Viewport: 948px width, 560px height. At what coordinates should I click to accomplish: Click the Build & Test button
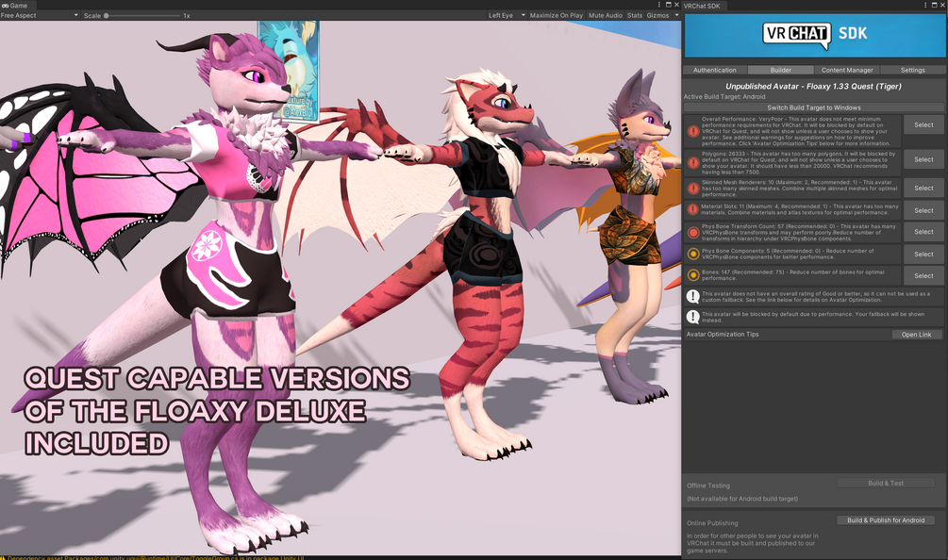click(x=886, y=484)
